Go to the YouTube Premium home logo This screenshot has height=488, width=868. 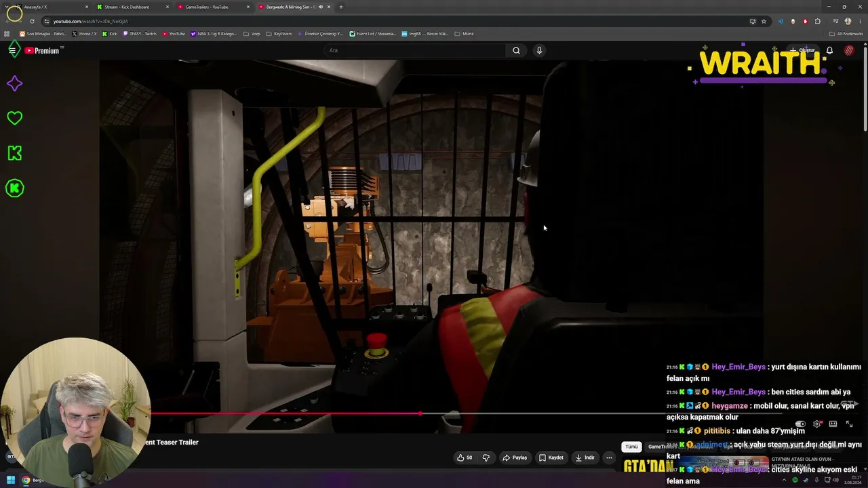42,51
